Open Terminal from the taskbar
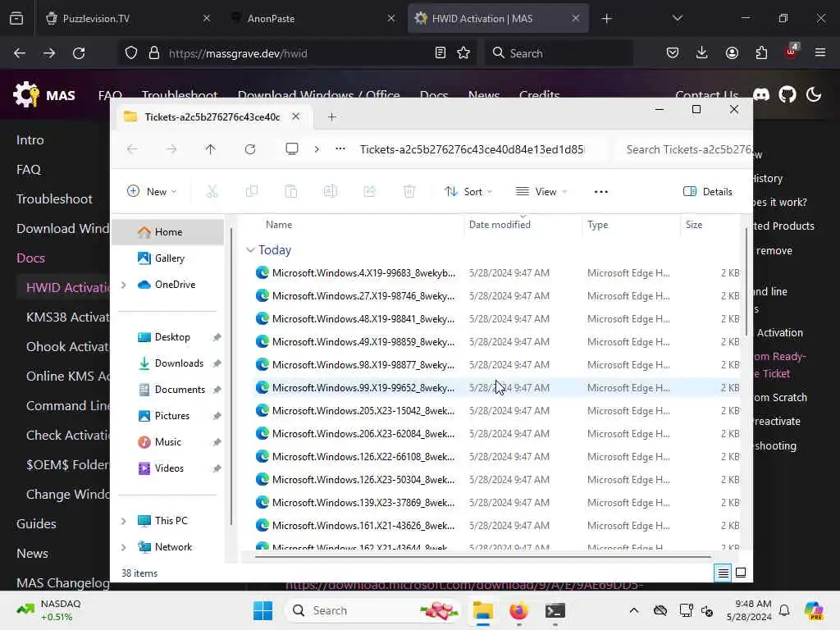The width and height of the screenshot is (840, 630). 555,610
